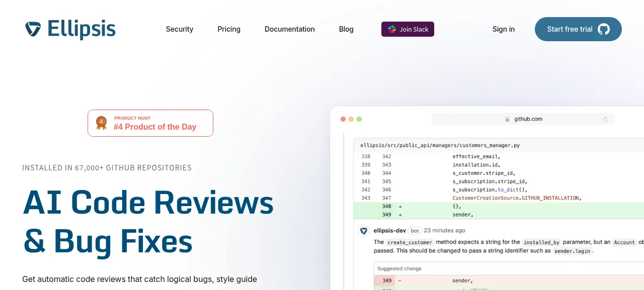Click the green window dot in mockup
This screenshot has width=644, height=290.
point(359,119)
